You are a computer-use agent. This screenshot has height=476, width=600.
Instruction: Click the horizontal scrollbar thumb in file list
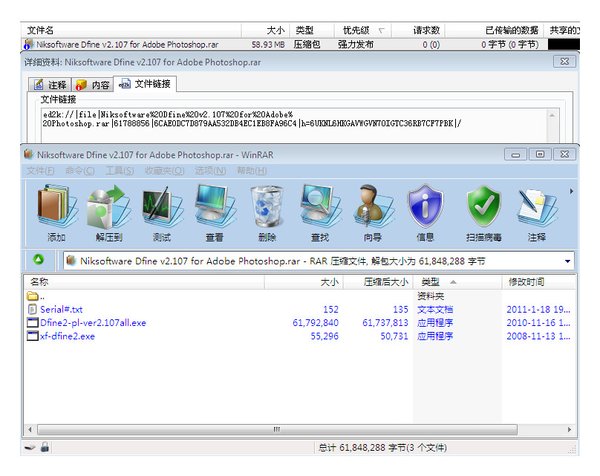click(x=277, y=429)
